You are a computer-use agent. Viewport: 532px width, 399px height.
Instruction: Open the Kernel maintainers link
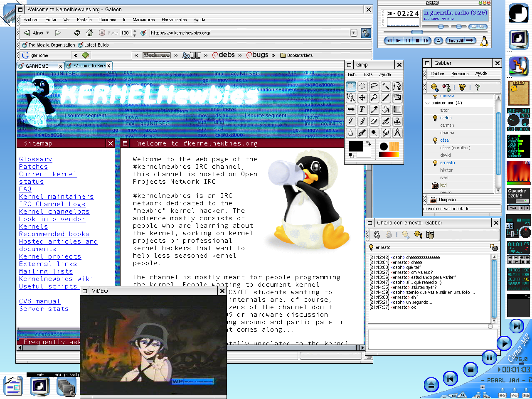pyautogui.click(x=56, y=197)
